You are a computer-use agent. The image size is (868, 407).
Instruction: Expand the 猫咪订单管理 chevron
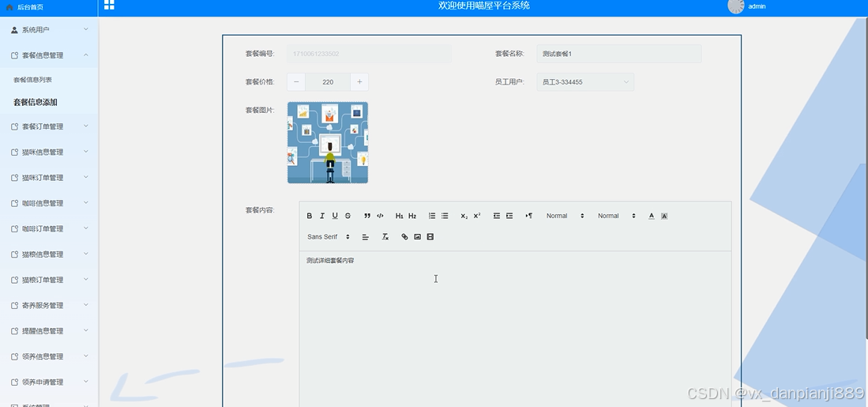click(x=86, y=177)
